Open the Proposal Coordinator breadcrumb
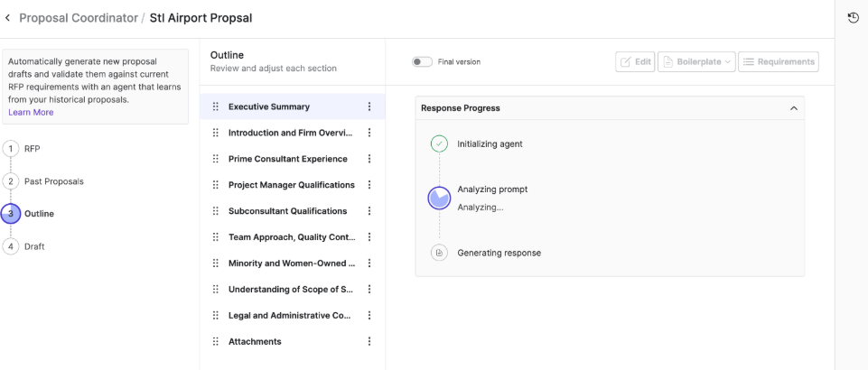 point(79,18)
